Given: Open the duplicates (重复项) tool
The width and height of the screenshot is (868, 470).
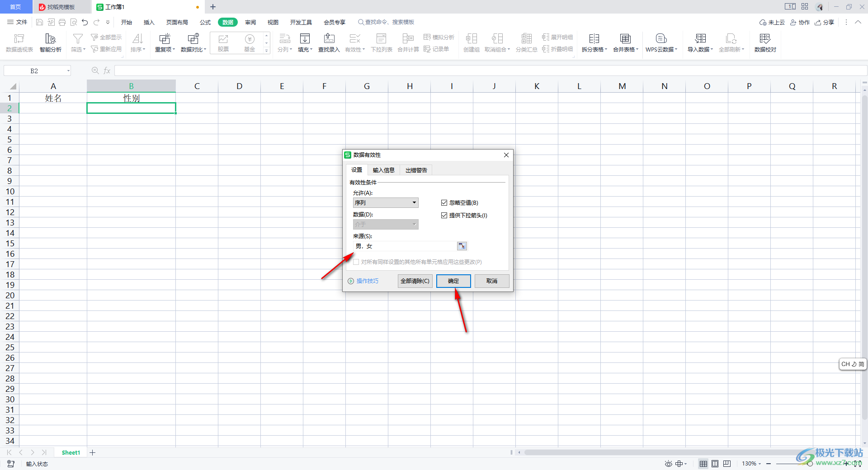Looking at the screenshot, I should tap(165, 43).
